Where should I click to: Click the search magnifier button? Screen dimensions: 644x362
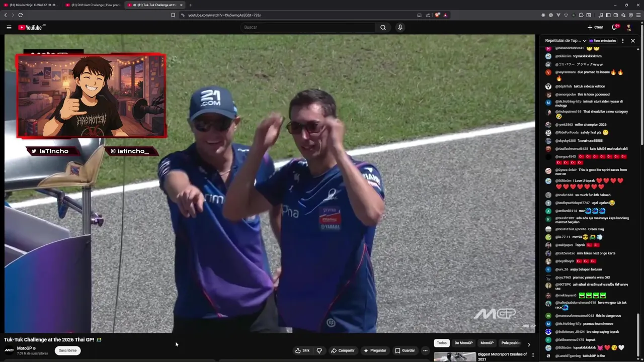point(383,28)
